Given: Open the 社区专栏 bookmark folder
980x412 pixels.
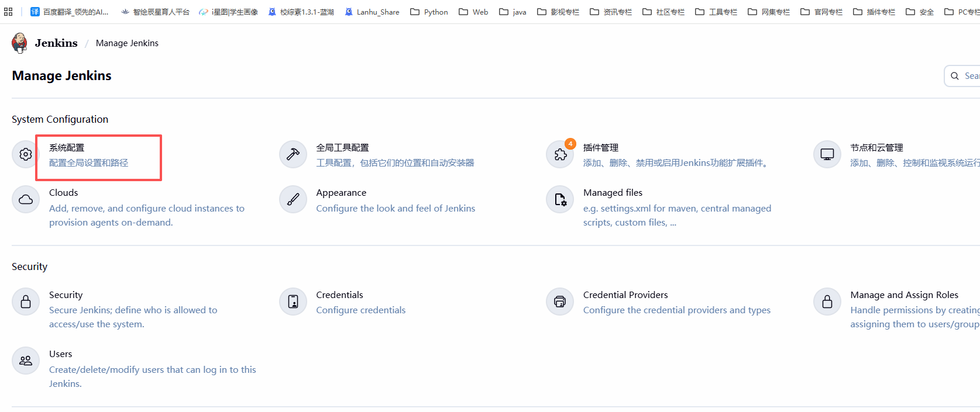Looking at the screenshot, I should pos(663,12).
